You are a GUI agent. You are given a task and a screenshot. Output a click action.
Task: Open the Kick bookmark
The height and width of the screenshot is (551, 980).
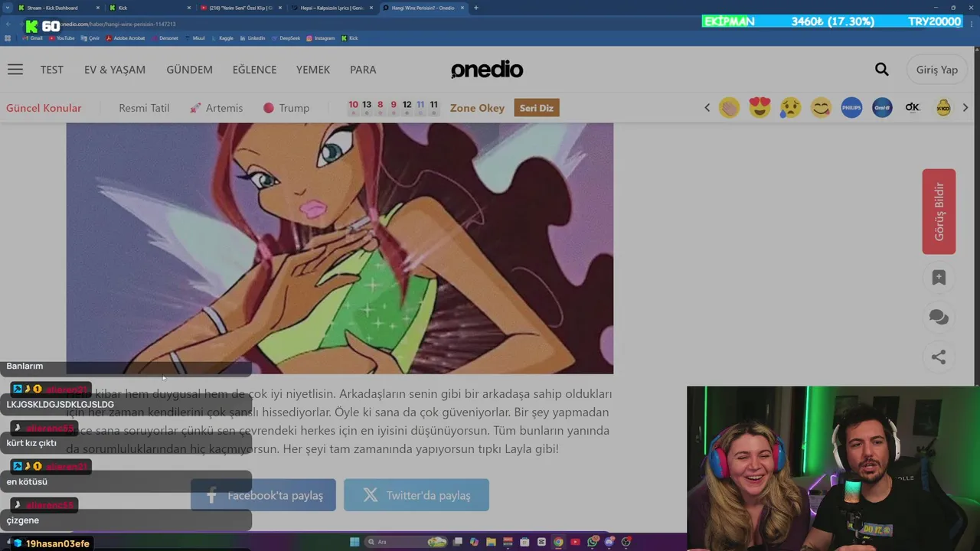coord(349,38)
